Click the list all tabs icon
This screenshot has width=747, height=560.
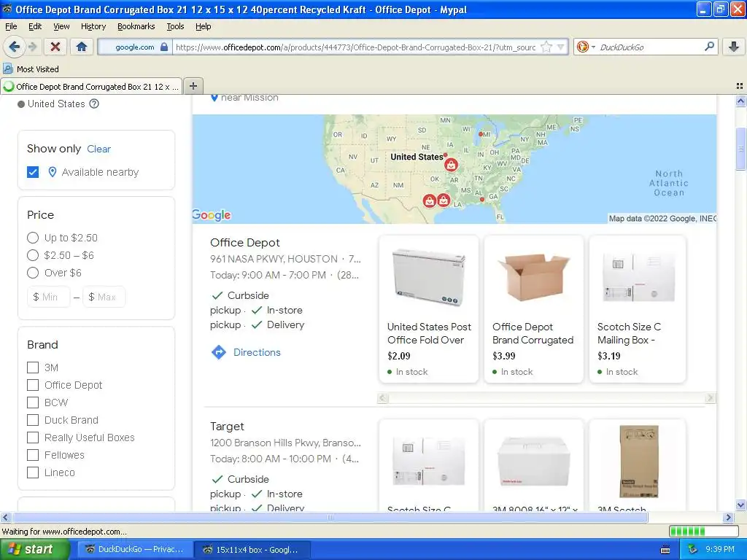pyautogui.click(x=740, y=86)
